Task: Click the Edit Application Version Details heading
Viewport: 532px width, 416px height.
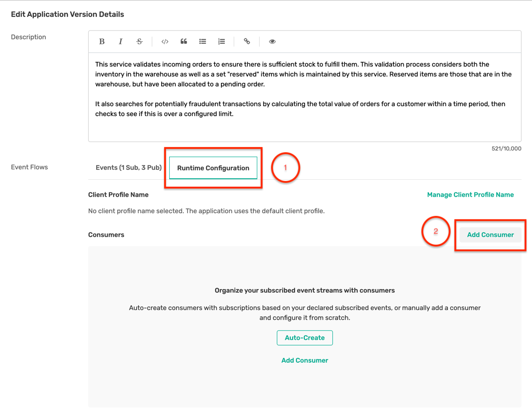Action: point(67,14)
